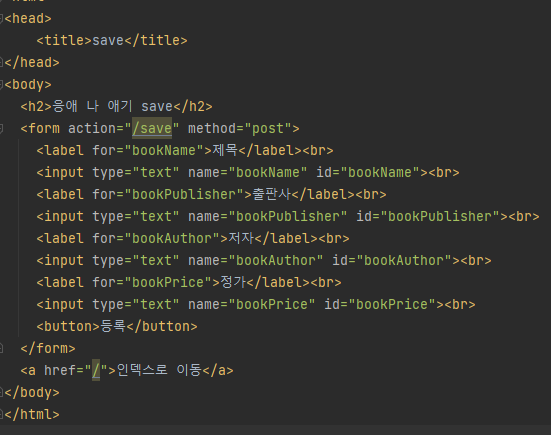Click the name="bookPrice" attribute
Image resolution: width=551 pixels, height=435 pixels.
[252, 304]
